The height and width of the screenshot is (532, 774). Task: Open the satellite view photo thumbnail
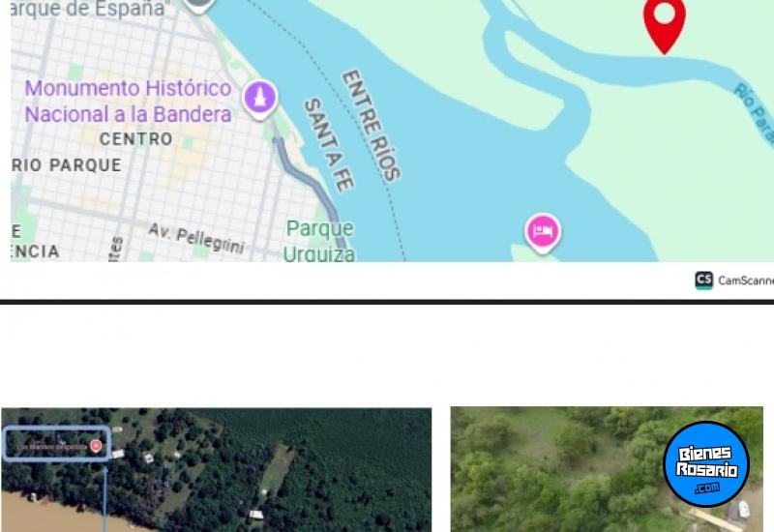(x=216, y=470)
